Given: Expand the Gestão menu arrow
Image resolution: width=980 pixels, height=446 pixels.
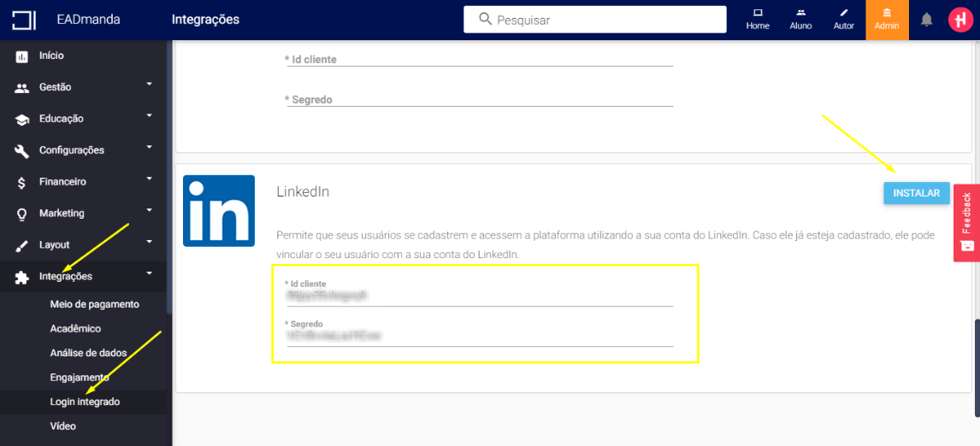Looking at the screenshot, I should 150,83.
